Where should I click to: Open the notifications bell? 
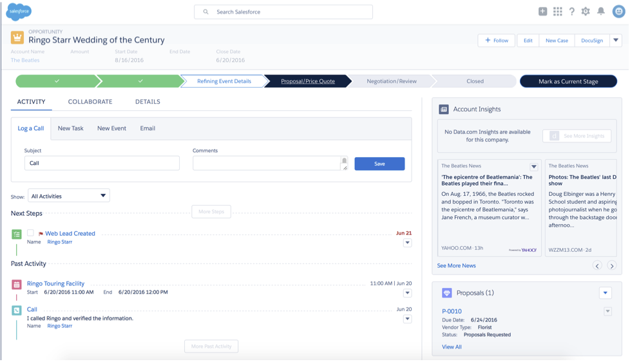600,11
